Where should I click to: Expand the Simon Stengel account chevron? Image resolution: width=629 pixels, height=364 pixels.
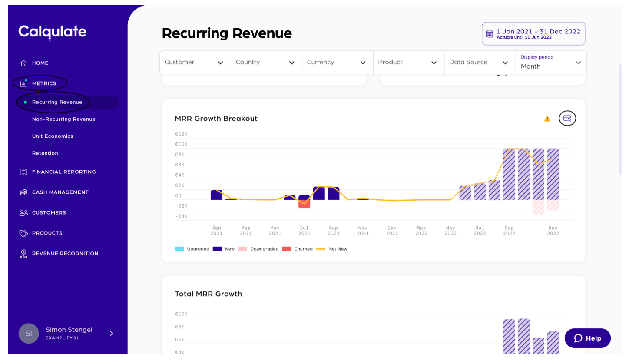112,334
